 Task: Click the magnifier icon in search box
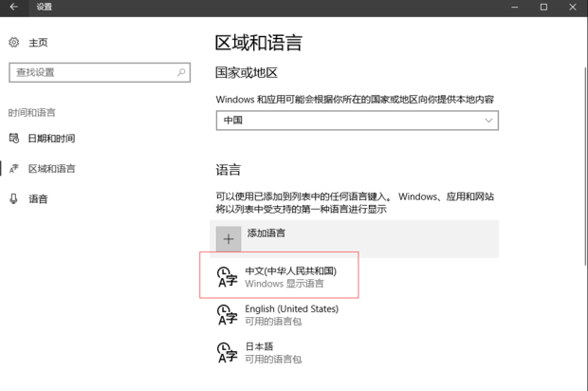click(x=181, y=72)
